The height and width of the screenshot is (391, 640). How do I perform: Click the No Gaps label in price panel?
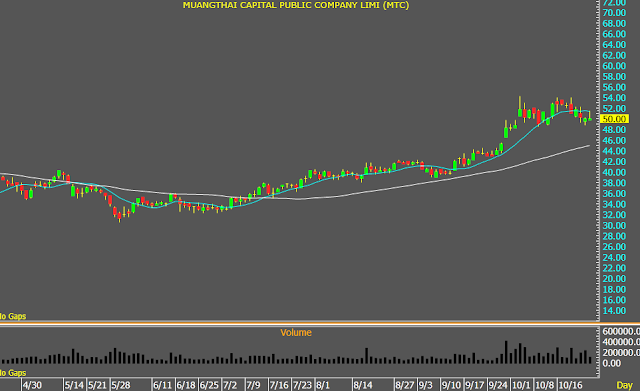pyautogui.click(x=13, y=316)
